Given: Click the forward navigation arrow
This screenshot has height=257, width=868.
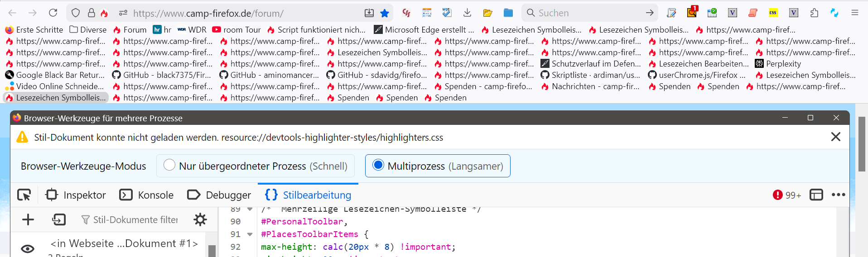Looking at the screenshot, I should (33, 13).
